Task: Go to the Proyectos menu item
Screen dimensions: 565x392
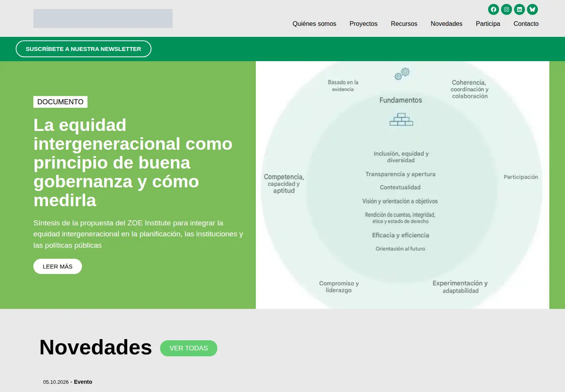Action: tap(363, 24)
